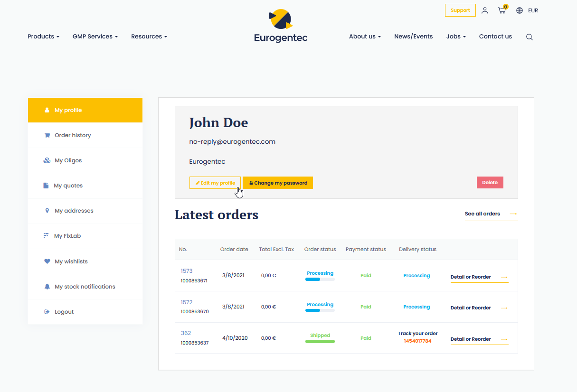Click the John Doe profile name
This screenshot has height=392, width=577.
[x=218, y=123]
